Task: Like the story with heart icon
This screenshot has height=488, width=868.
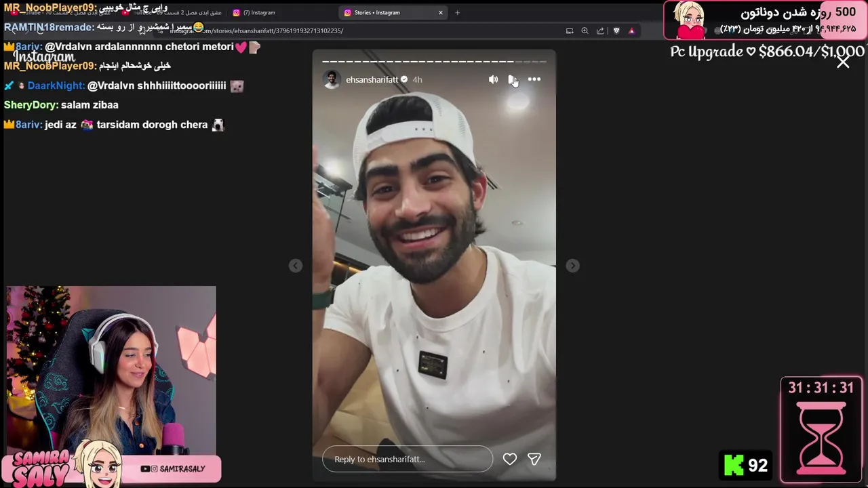Action: click(x=510, y=459)
